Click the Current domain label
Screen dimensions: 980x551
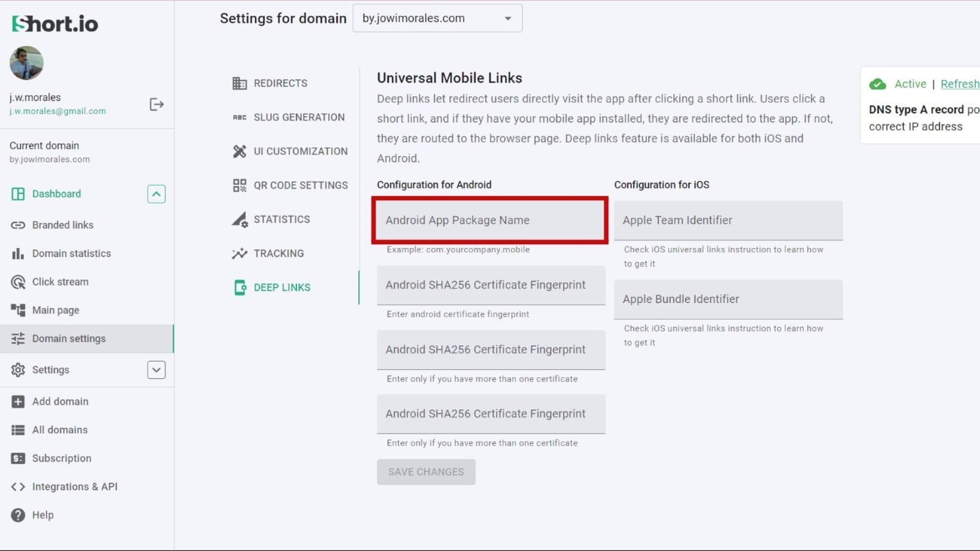[x=44, y=146]
